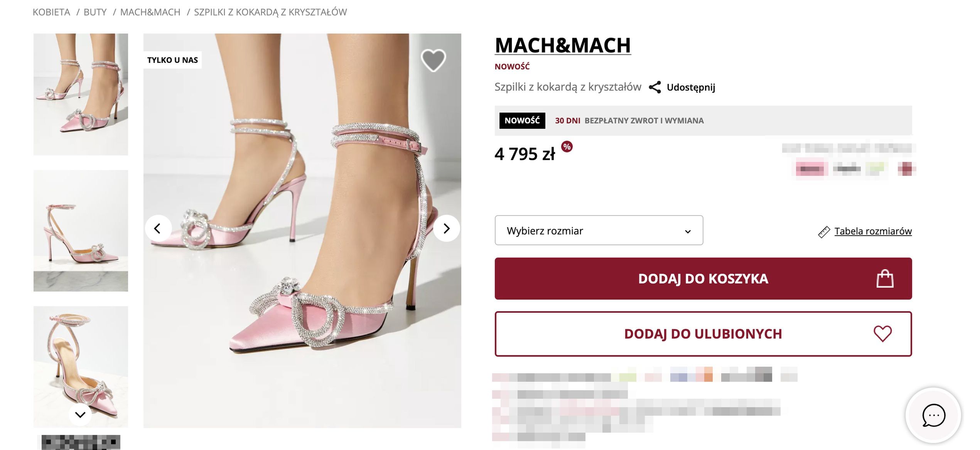Navigate to BUTY breadcrumb
The width and height of the screenshot is (980, 450).
[95, 12]
